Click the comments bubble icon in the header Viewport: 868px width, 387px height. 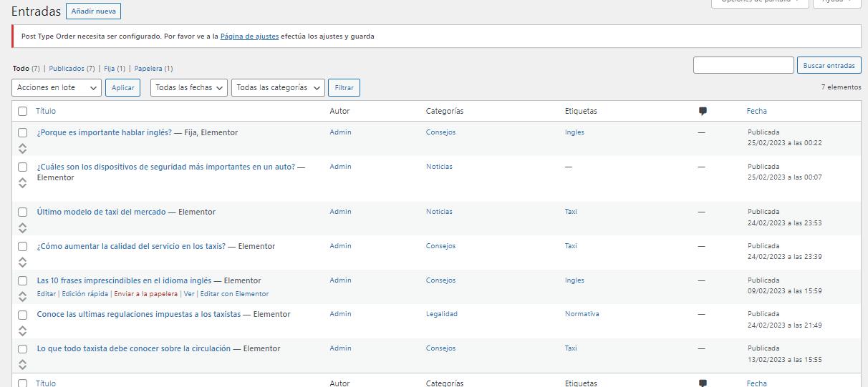703,111
